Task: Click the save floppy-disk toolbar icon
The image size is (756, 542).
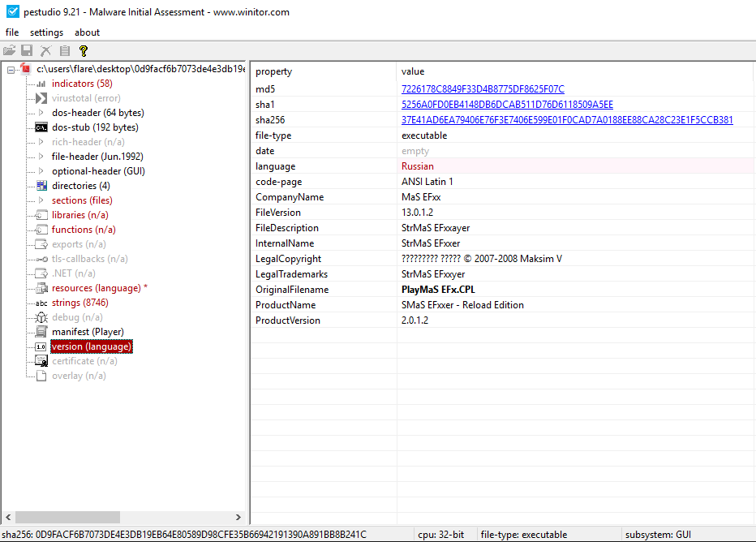Action: [27, 50]
